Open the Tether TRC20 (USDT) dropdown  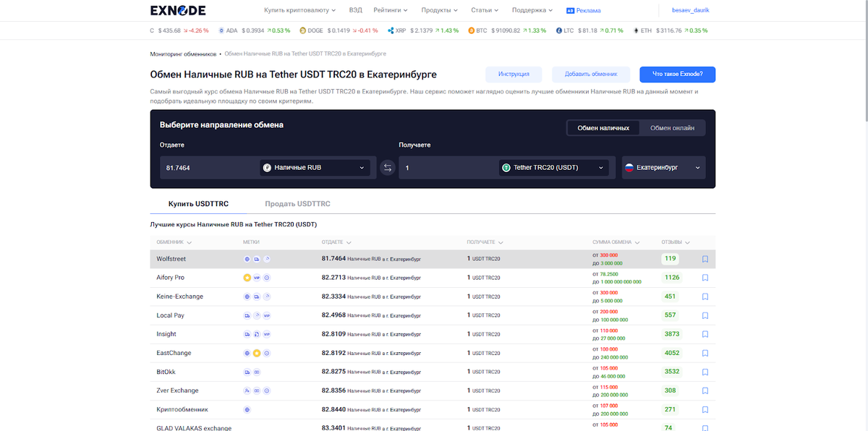(x=555, y=167)
